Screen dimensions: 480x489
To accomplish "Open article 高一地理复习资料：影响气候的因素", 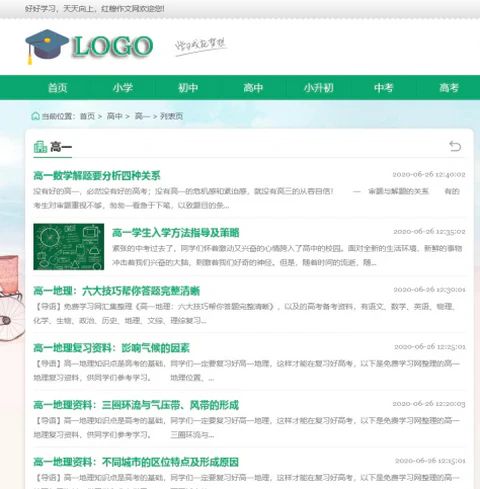I will [112, 348].
